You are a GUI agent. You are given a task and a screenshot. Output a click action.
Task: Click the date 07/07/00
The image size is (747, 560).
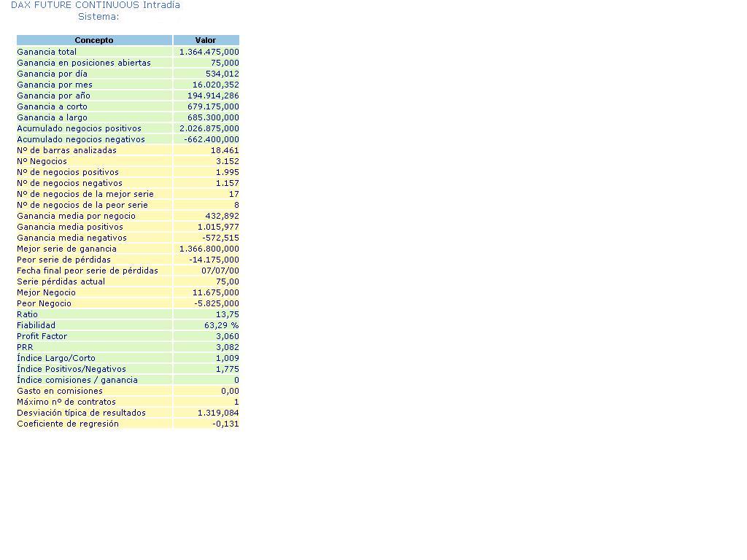pos(220,271)
